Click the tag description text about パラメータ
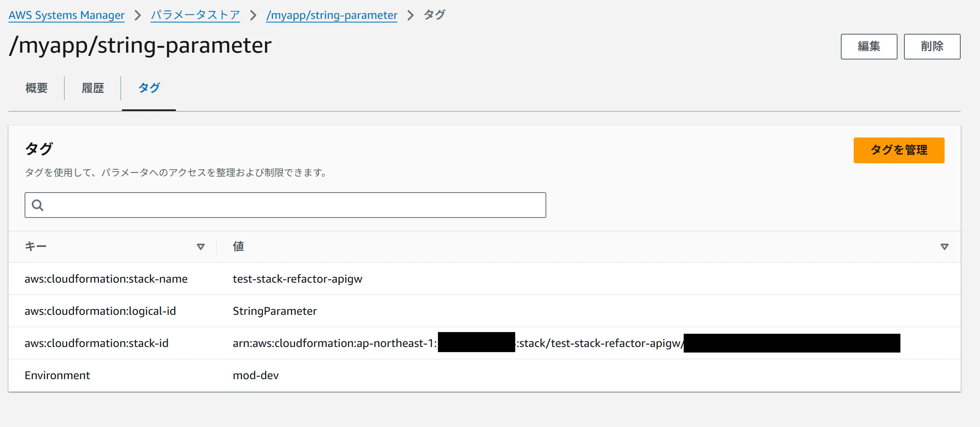Viewport: 980px width, 427px height. pos(176,172)
